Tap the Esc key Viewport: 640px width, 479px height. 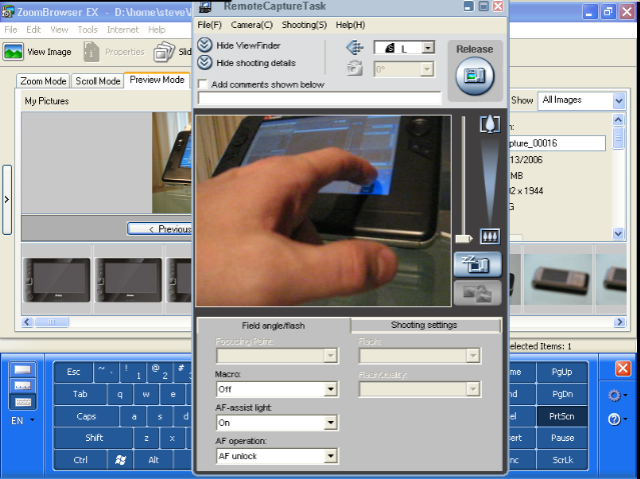73,372
